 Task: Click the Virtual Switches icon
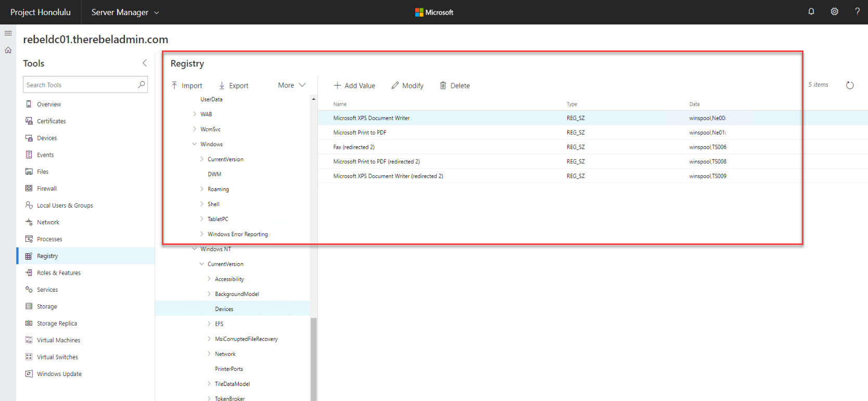pos(29,357)
